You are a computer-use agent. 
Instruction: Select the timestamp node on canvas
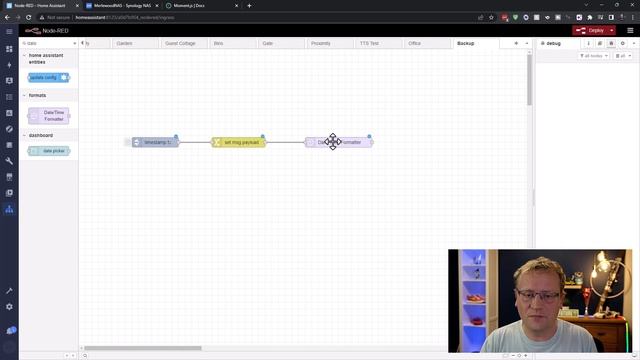coord(155,142)
